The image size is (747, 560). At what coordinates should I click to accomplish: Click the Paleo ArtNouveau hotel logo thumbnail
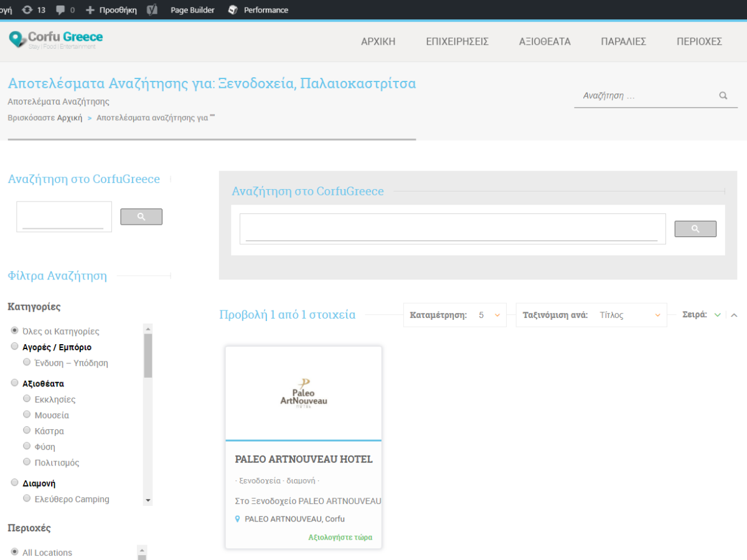coord(304,393)
